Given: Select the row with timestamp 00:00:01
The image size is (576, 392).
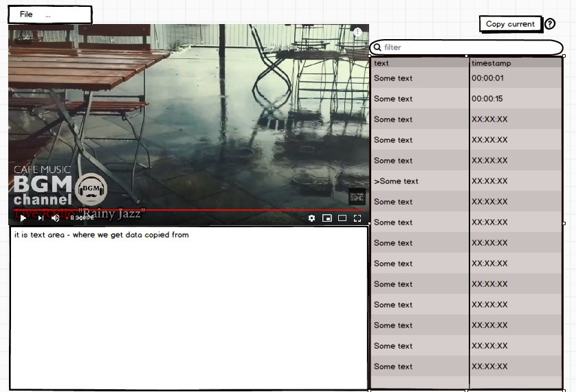Looking at the screenshot, I should click(467, 78).
